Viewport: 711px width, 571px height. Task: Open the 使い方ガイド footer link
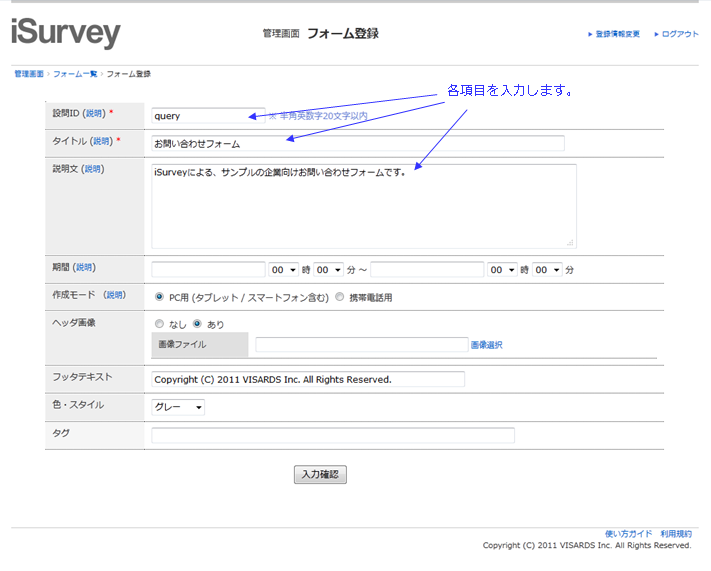[628, 534]
